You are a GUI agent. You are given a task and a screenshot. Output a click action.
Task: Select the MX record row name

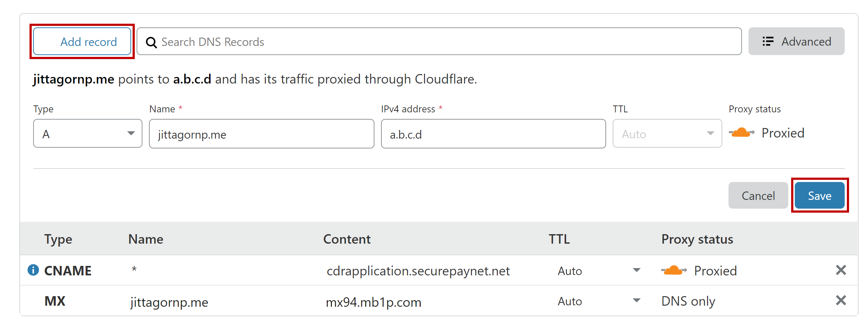[x=169, y=302]
